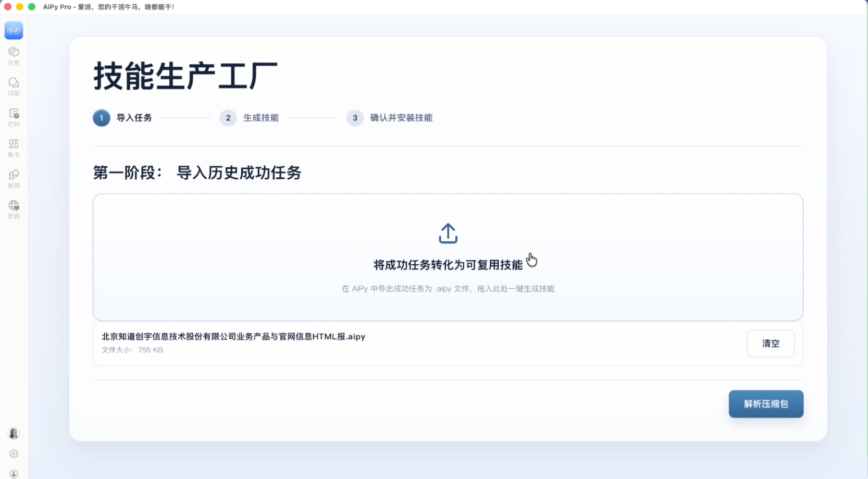Click the yellow macOS minimize button
868x479 pixels.
20,7
